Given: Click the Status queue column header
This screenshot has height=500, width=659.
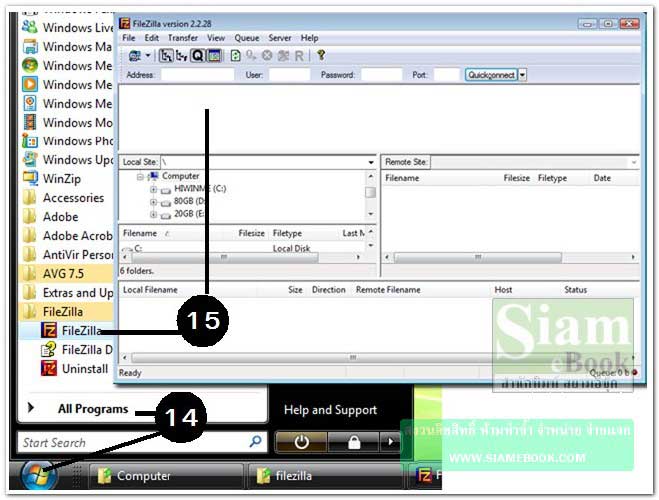Looking at the screenshot, I should (575, 290).
